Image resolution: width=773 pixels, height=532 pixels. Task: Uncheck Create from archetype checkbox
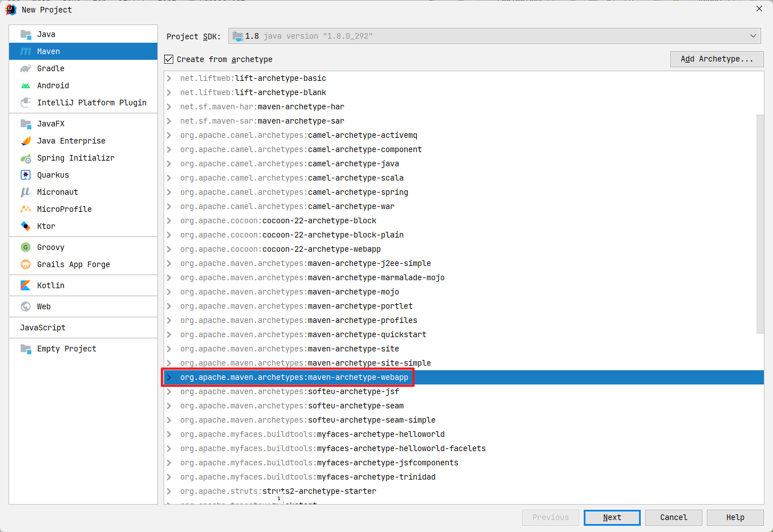pyautogui.click(x=169, y=59)
